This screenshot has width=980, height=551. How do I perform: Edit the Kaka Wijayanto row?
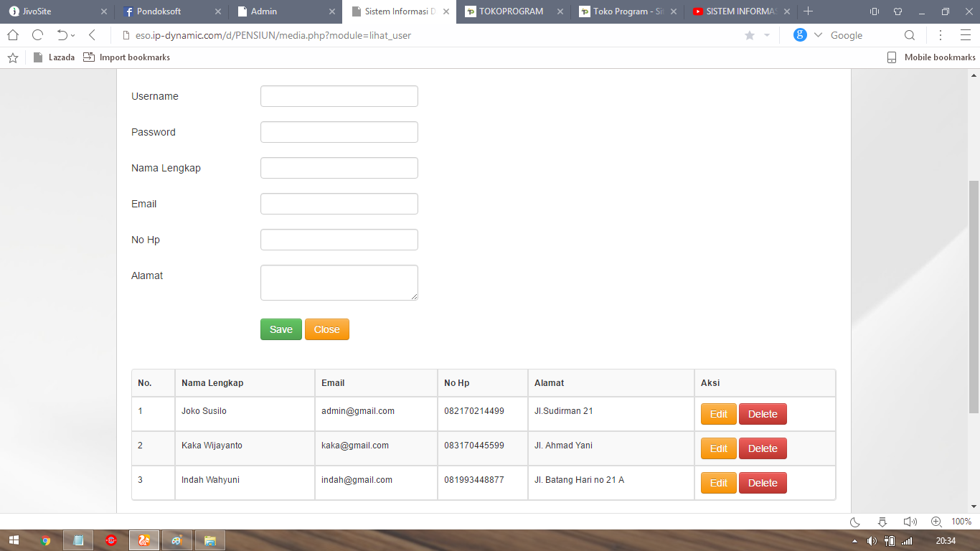tap(719, 448)
